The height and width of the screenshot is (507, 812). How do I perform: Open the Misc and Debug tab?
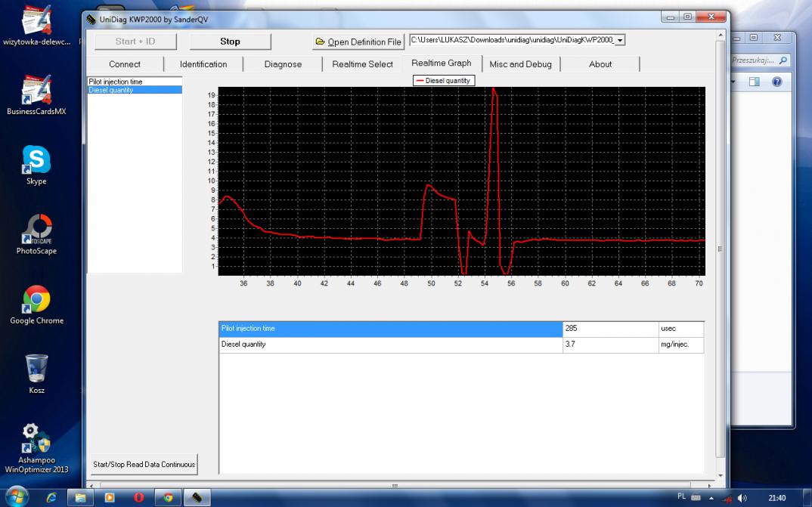tap(520, 64)
